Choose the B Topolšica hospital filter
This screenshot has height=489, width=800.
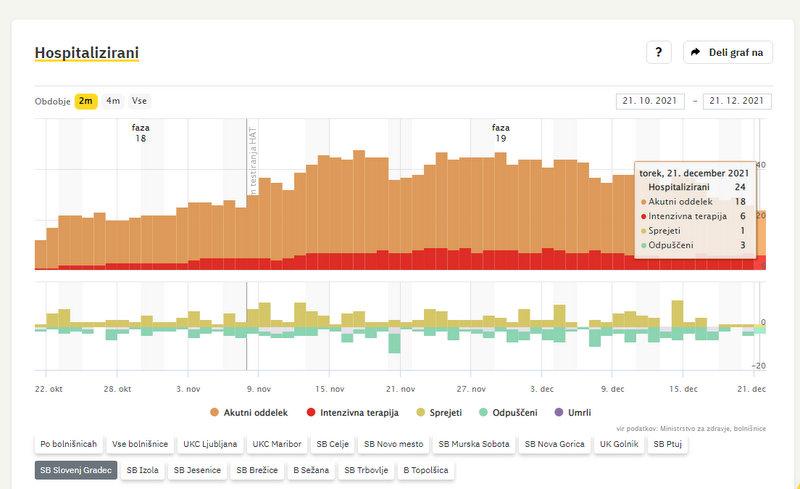[x=425, y=469]
